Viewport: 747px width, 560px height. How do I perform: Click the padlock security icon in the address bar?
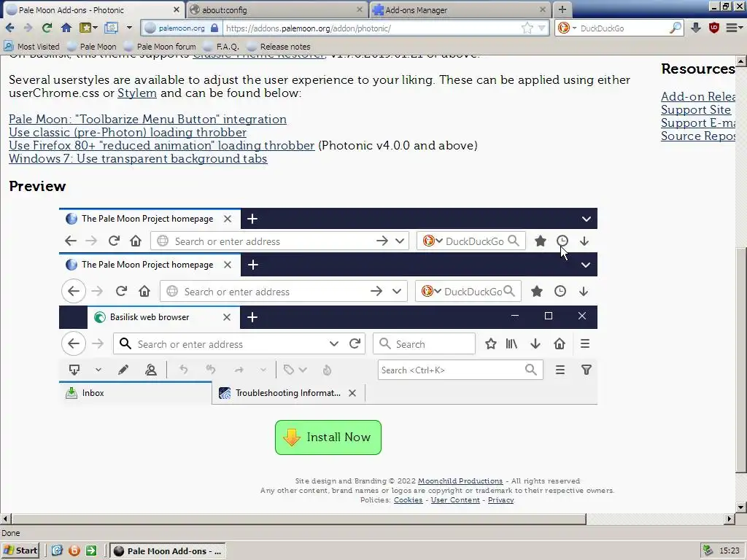[214, 28]
